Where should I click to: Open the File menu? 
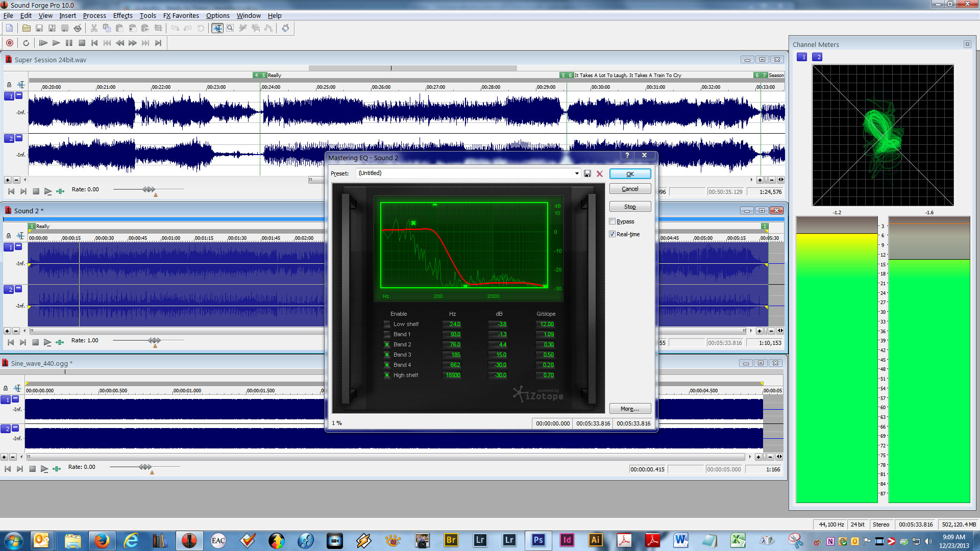(x=8, y=16)
